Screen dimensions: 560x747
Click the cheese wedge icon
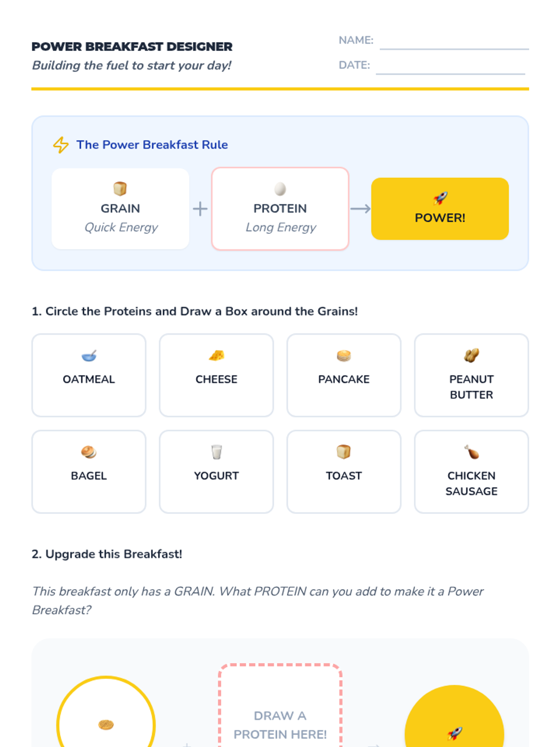(x=217, y=356)
